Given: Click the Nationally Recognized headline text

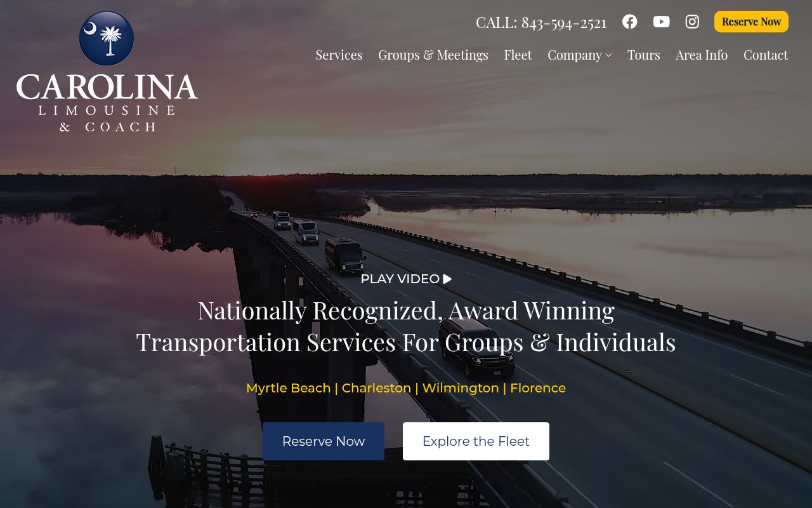Looking at the screenshot, I should pos(406,326).
